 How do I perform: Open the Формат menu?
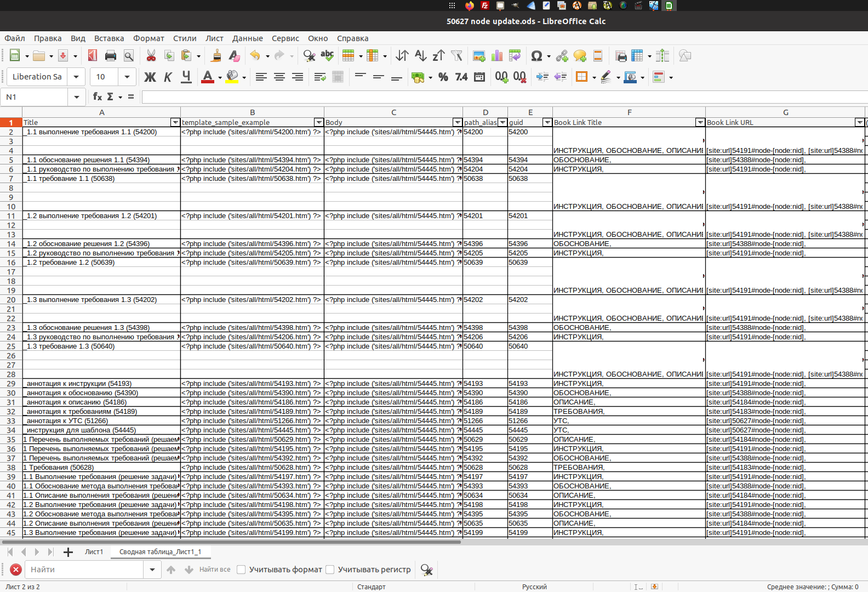149,38
